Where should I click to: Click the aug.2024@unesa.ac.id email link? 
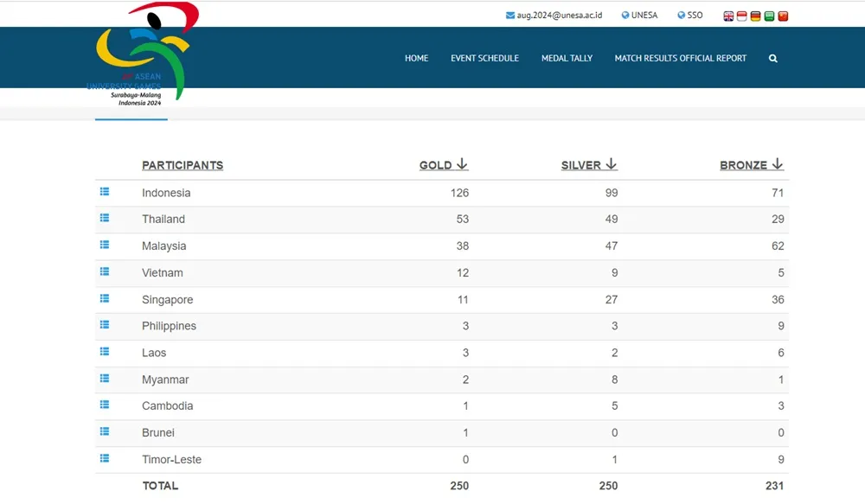(554, 16)
